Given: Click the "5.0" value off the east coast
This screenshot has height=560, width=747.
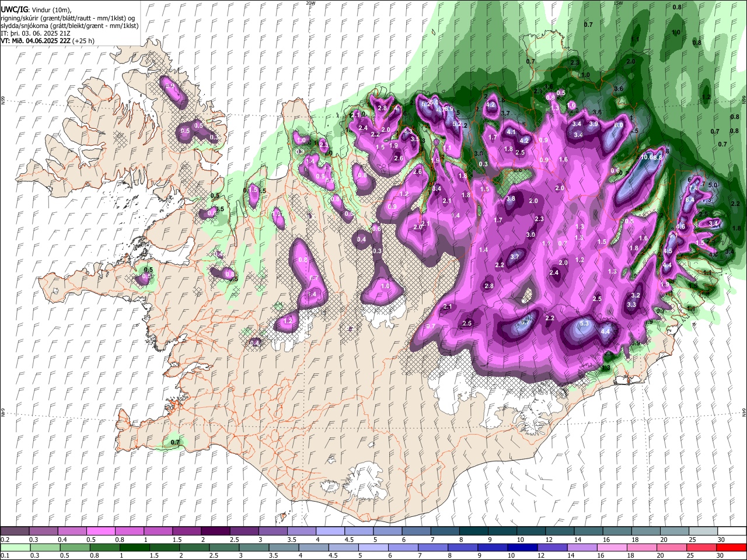Looking at the screenshot, I should point(713,185).
